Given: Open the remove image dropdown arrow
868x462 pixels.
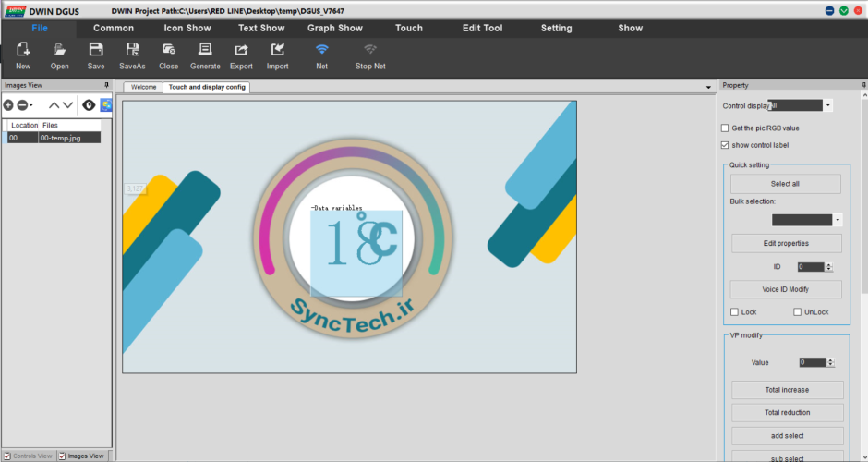Looking at the screenshot, I should (31, 105).
